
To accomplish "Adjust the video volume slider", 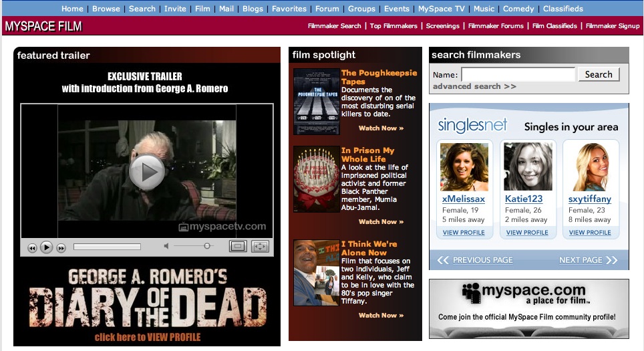I will tap(206, 246).
